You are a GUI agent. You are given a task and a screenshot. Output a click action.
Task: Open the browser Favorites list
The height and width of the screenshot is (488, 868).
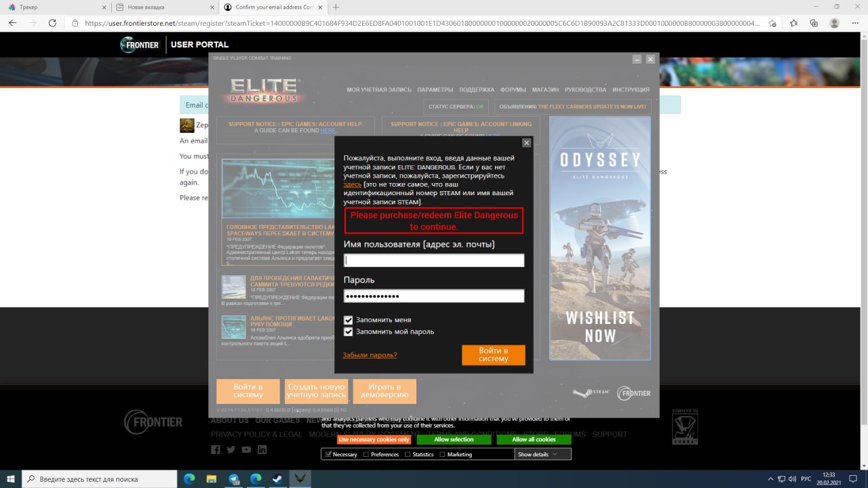[x=793, y=22]
